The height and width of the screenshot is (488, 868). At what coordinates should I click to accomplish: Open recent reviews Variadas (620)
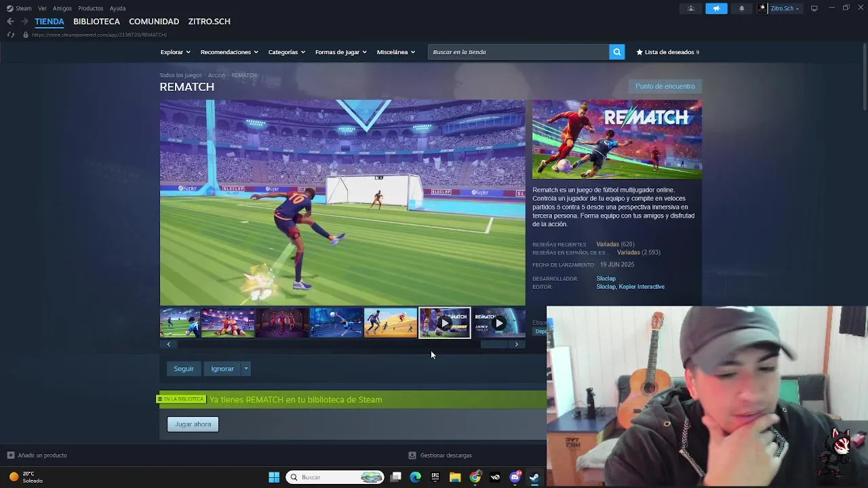(615, 244)
